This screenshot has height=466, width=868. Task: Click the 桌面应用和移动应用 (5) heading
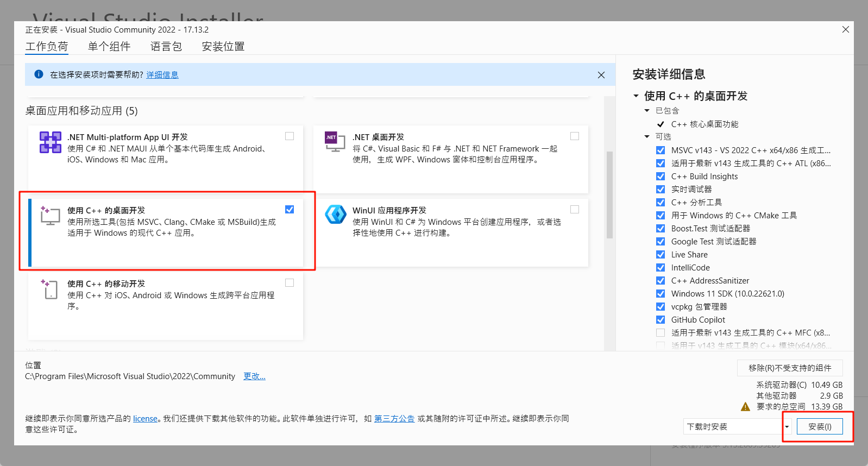click(81, 111)
